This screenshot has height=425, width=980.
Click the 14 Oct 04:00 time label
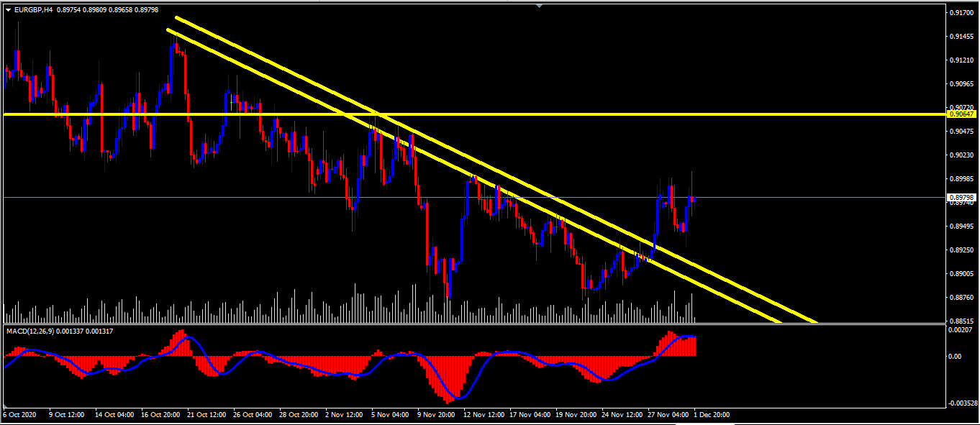pos(114,415)
